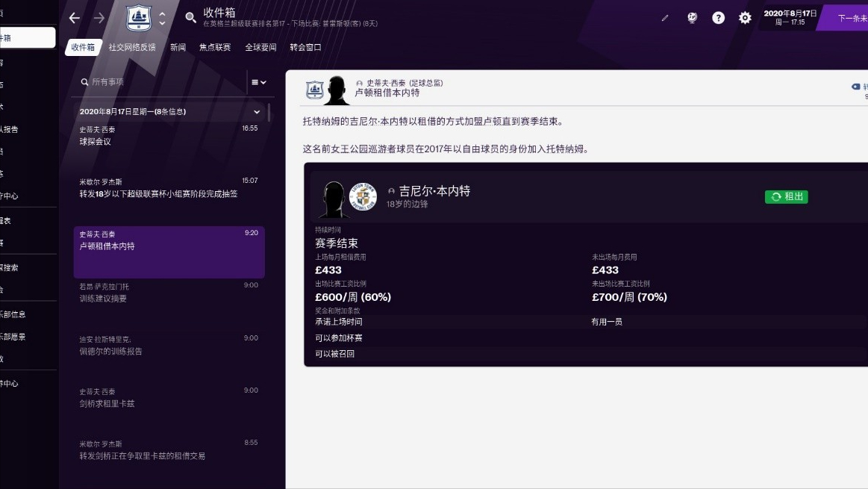Click the green 租出 button
868x489 pixels.
click(x=786, y=196)
